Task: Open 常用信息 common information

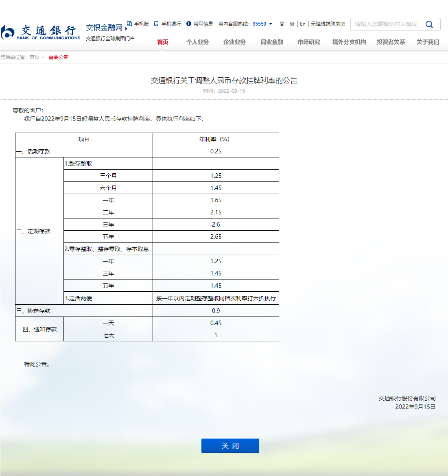Action: (x=200, y=24)
